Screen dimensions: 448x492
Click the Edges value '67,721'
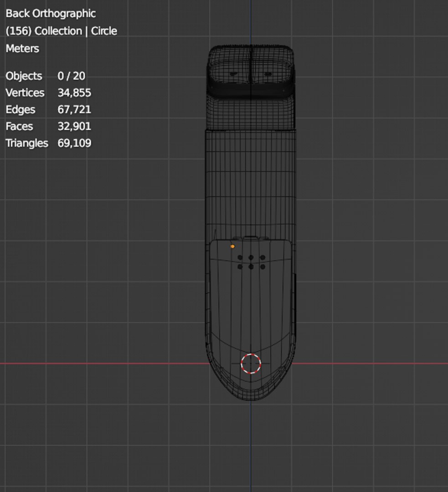click(74, 109)
